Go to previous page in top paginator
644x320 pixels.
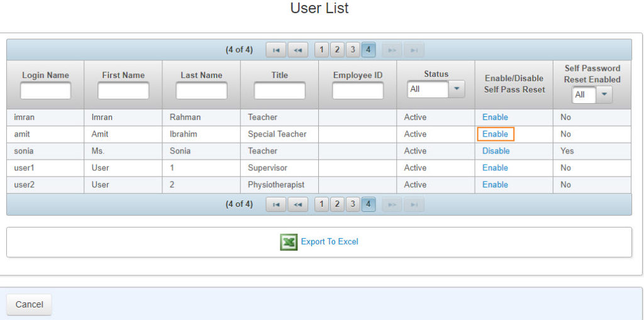coord(297,50)
